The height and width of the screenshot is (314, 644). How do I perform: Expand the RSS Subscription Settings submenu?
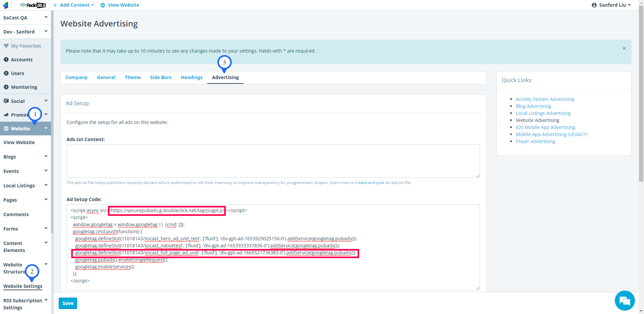(46, 300)
